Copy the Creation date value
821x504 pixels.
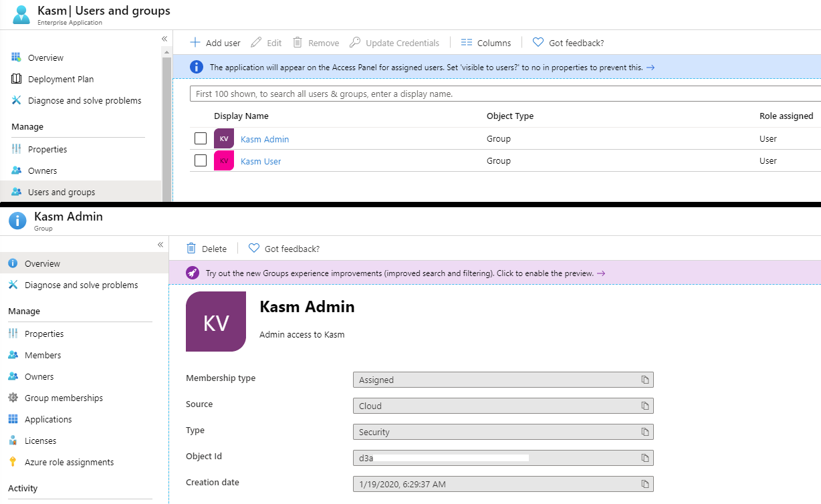point(644,484)
